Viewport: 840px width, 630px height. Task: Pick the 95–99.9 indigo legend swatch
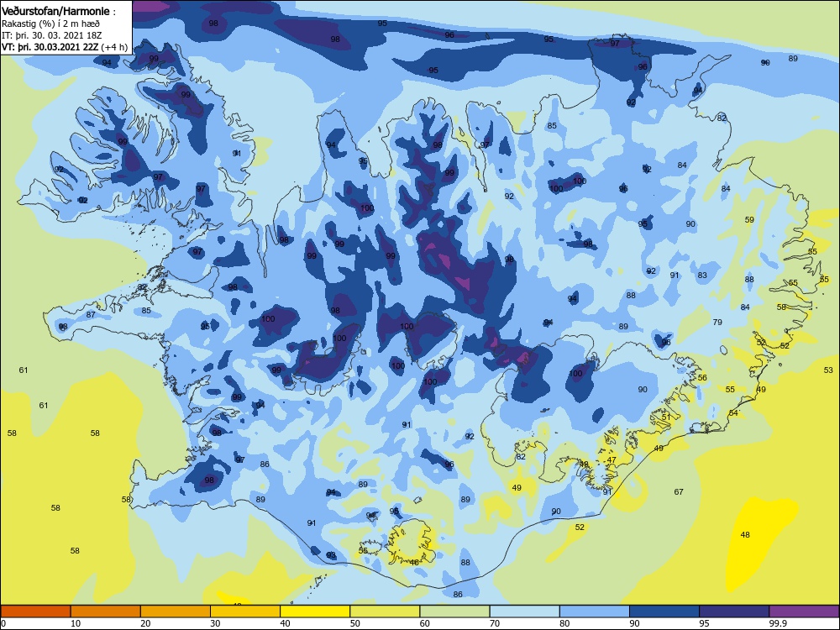pyautogui.click(x=734, y=612)
